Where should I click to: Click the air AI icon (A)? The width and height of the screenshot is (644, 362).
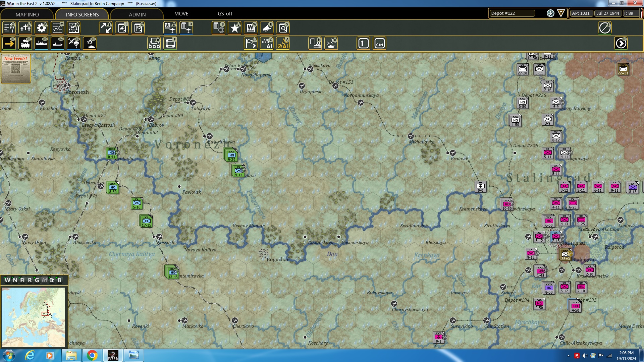283,43
